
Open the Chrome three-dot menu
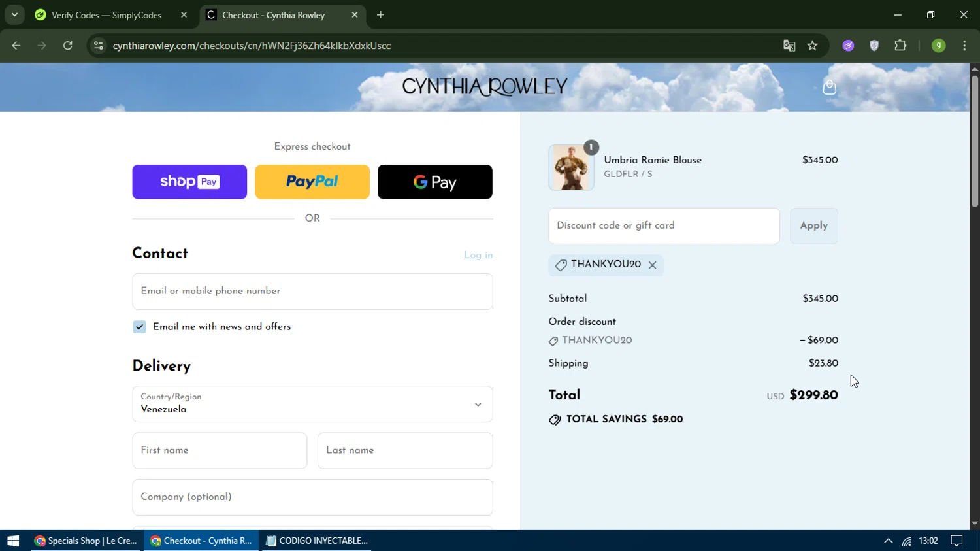tap(965, 46)
